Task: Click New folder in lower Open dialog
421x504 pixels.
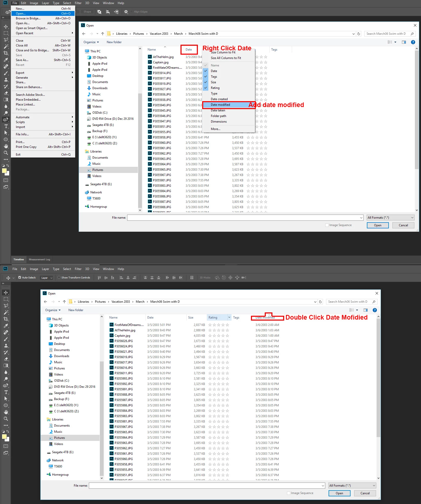Action: 76,310
